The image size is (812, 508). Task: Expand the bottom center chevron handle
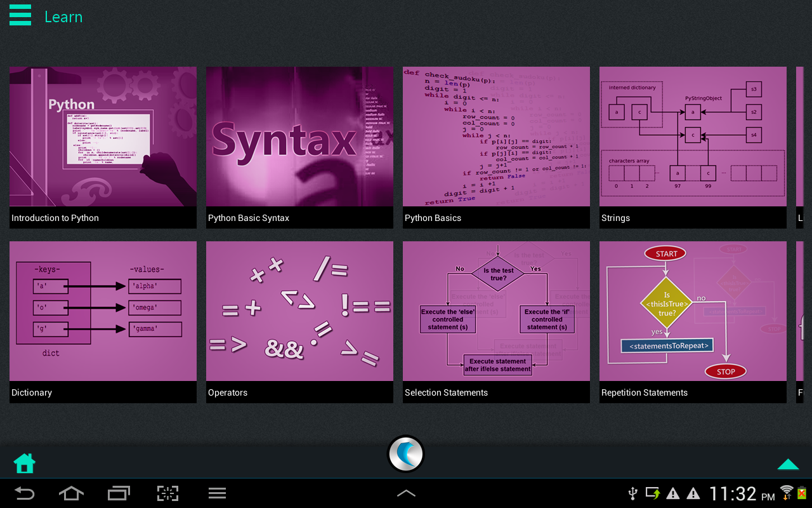pyautogui.click(x=406, y=493)
